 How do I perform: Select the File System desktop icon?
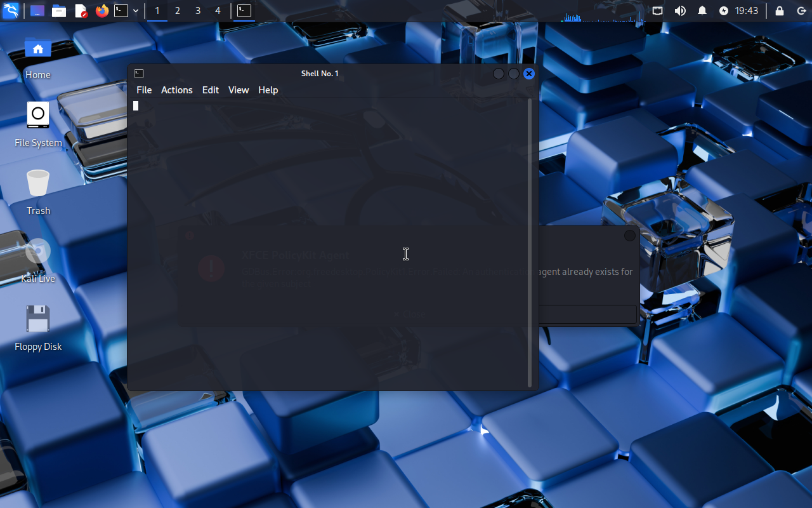[x=38, y=125]
